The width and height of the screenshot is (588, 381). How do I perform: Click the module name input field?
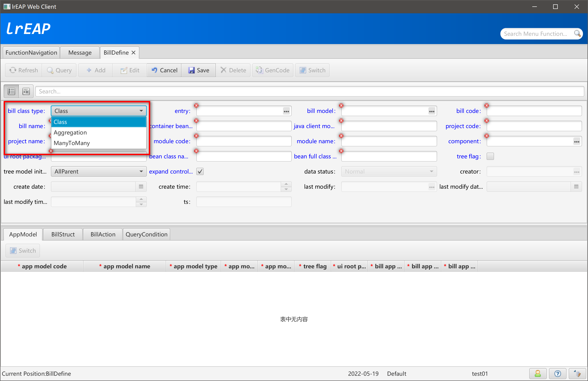point(389,141)
